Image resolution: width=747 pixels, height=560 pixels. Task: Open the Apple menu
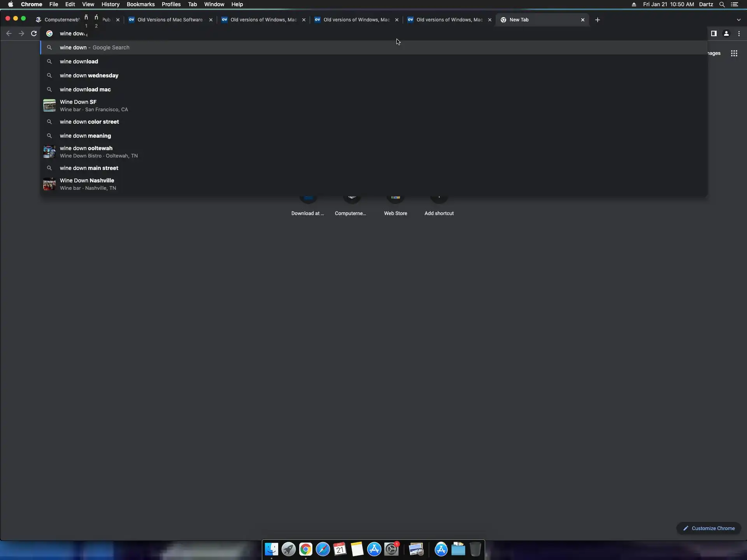[x=11, y=4]
